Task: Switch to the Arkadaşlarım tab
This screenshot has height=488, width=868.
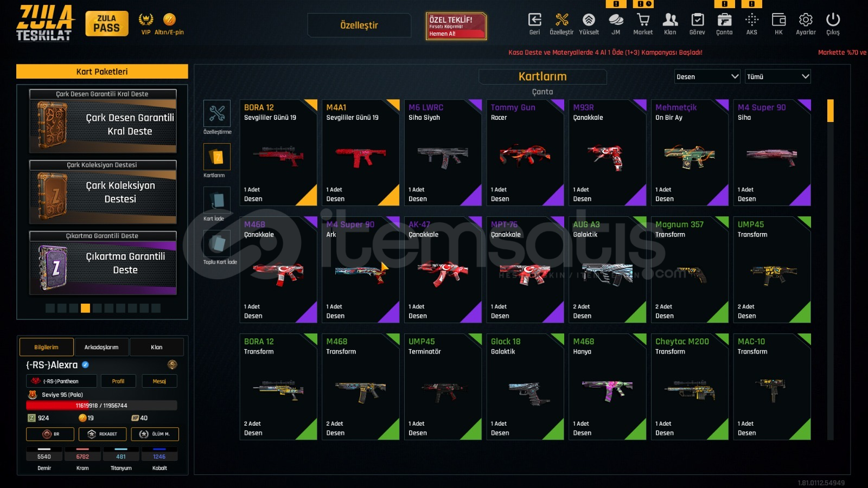Action: tap(101, 347)
